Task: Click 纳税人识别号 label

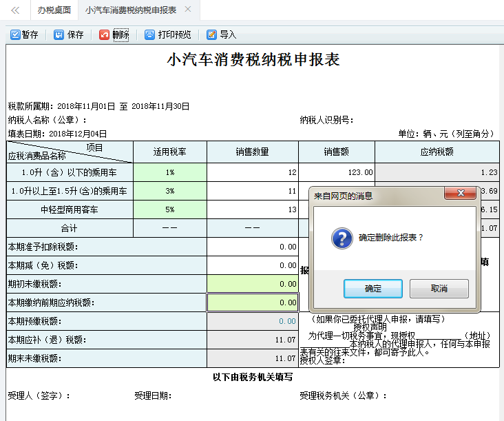Action: pos(326,120)
